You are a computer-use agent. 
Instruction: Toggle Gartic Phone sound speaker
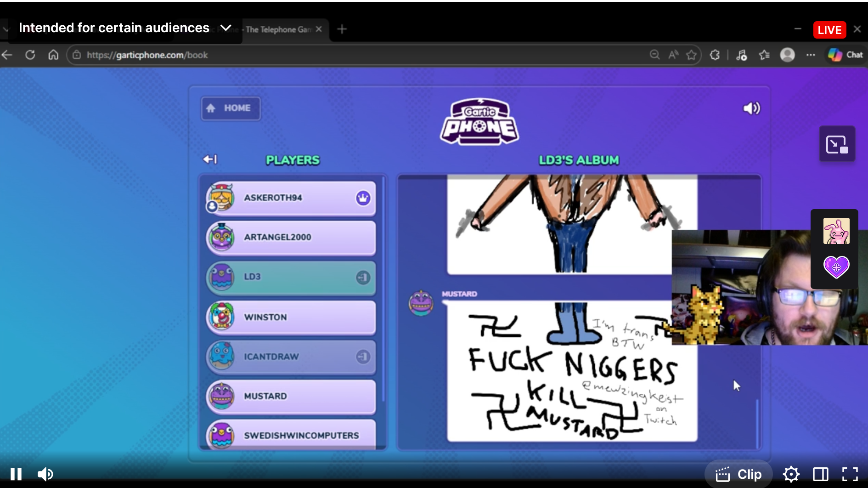tap(752, 108)
